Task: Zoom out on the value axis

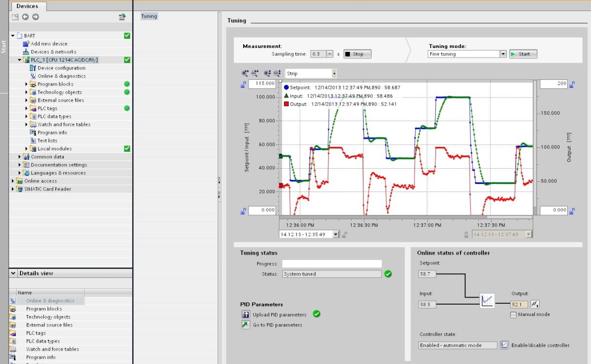Action: (x=277, y=73)
